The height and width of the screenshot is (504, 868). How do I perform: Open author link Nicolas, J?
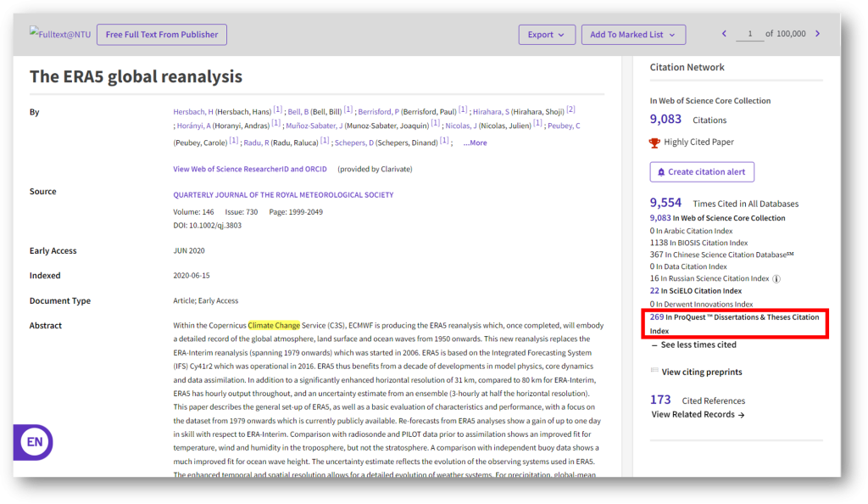pyautogui.click(x=461, y=126)
